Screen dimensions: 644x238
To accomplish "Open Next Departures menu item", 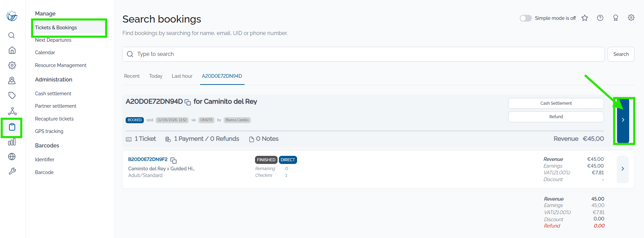I will tap(53, 40).
